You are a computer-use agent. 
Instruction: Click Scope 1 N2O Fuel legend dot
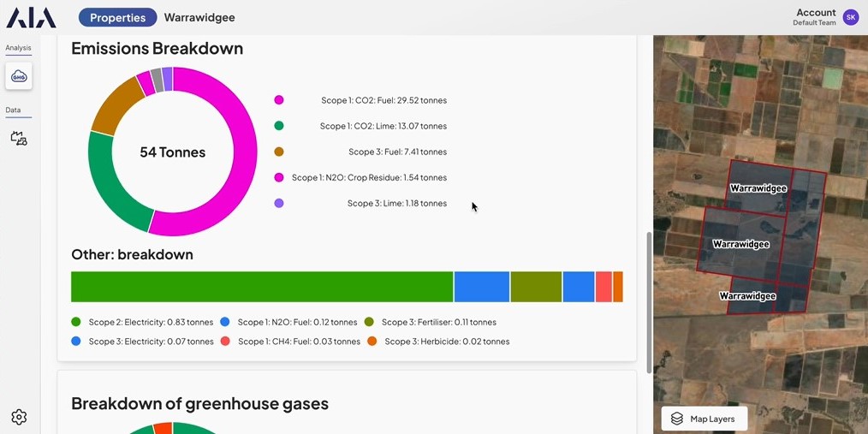[225, 322]
